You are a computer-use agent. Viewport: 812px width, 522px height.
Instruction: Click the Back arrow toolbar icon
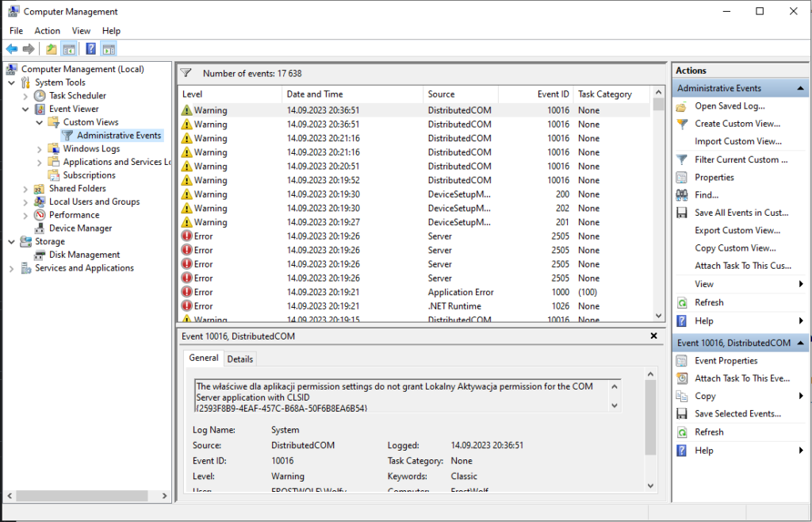[12, 49]
